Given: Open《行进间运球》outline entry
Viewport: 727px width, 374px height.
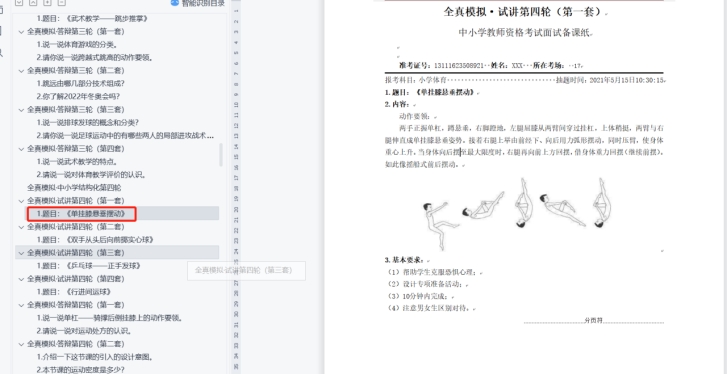Looking at the screenshot, I should click(x=74, y=292).
